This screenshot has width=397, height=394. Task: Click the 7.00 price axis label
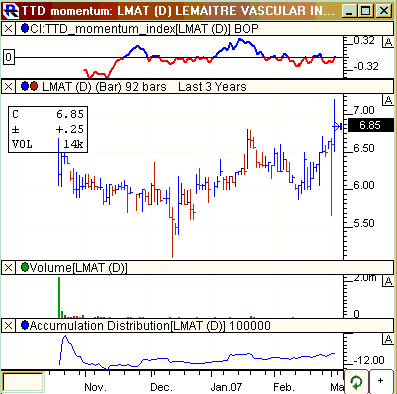(x=364, y=110)
